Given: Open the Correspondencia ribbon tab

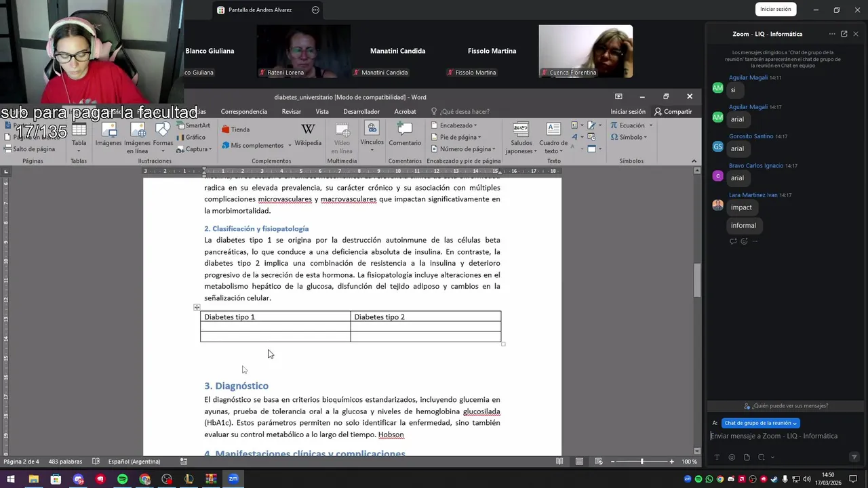Looking at the screenshot, I should (x=243, y=112).
